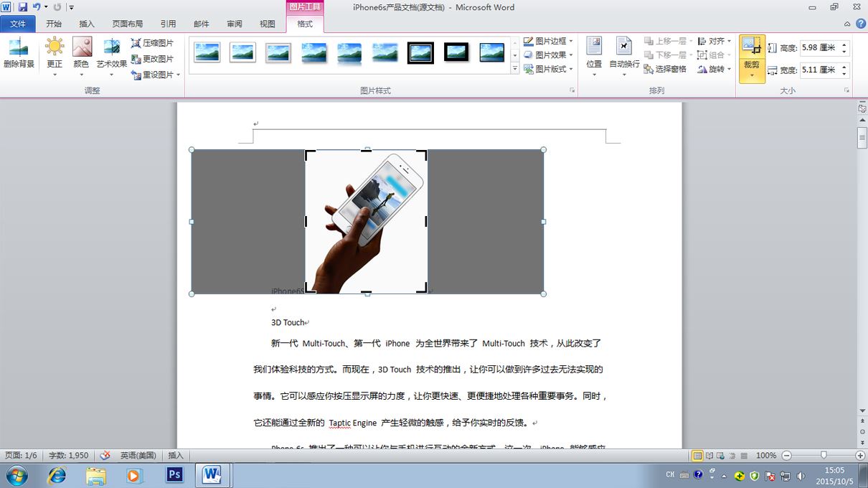The image size is (868, 488).
Task: Click the vertical scrollbar thumb
Action: 862,136
